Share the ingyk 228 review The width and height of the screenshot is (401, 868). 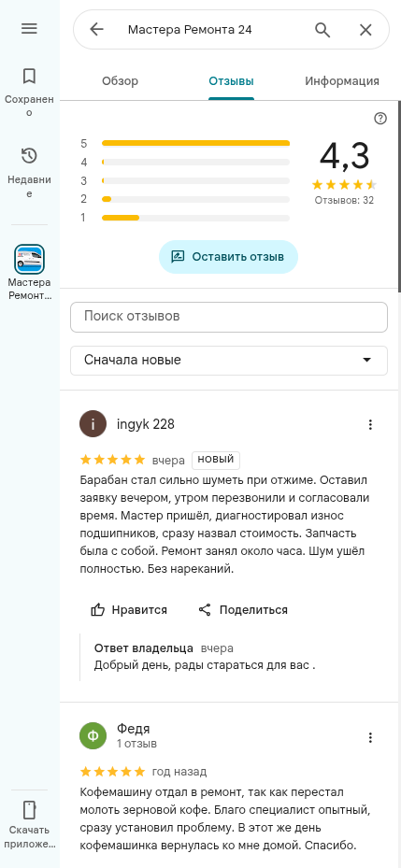pyautogui.click(x=243, y=610)
